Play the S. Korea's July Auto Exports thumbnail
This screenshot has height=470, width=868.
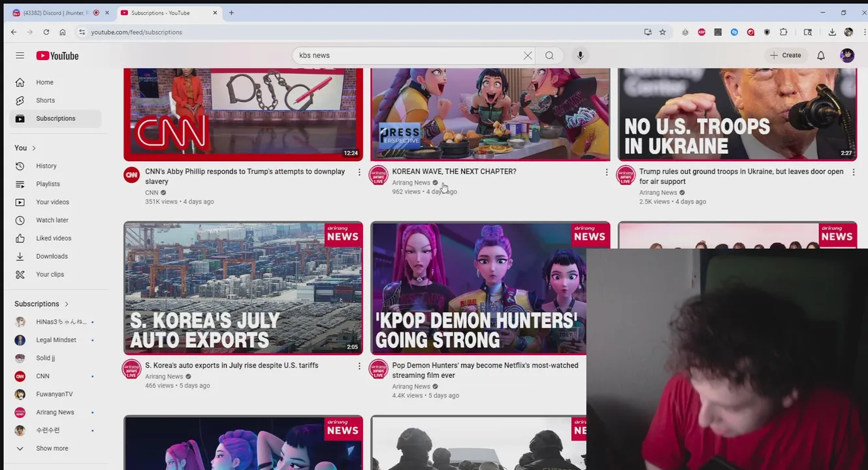tap(243, 288)
